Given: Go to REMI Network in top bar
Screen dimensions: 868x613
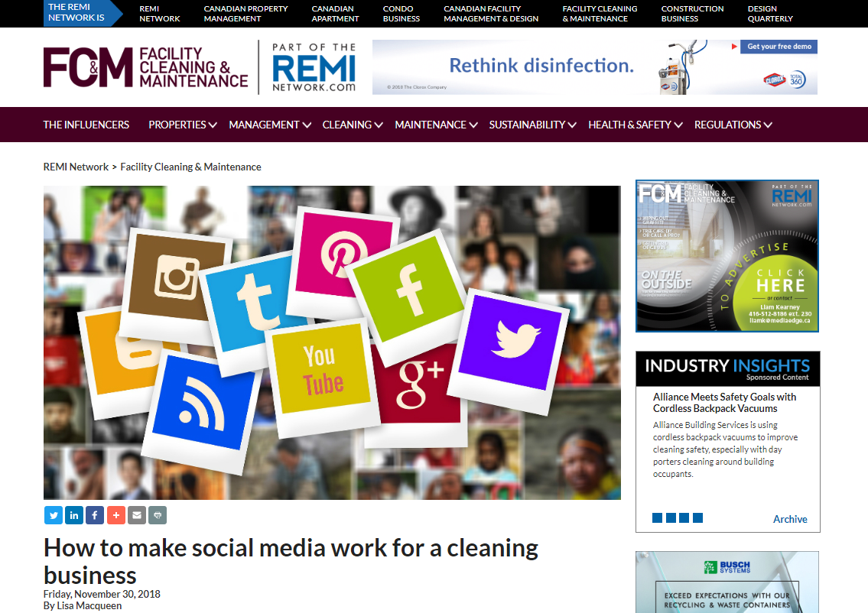Looking at the screenshot, I should (x=159, y=14).
